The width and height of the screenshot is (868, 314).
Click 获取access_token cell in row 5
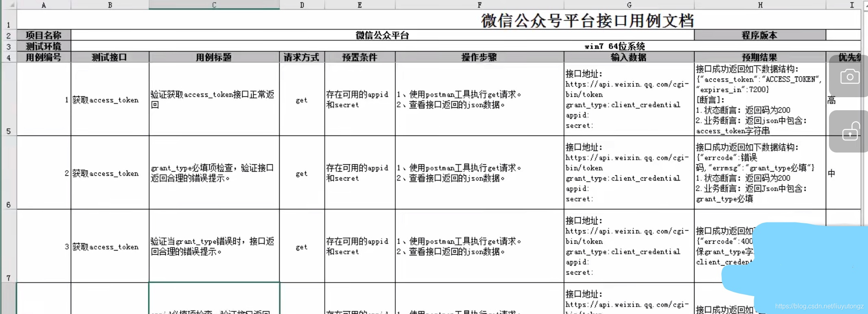[x=110, y=99]
